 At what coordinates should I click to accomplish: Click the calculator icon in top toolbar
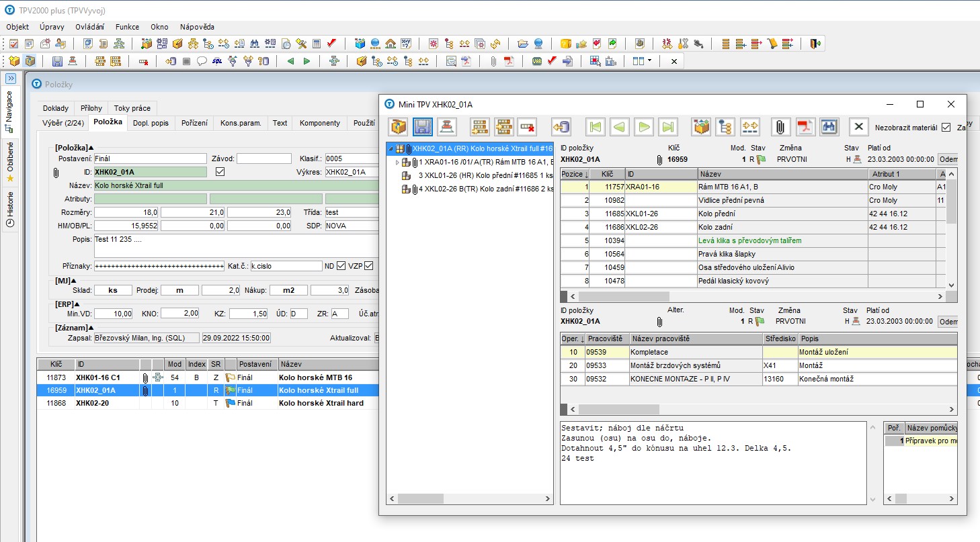pyautogui.click(x=317, y=44)
